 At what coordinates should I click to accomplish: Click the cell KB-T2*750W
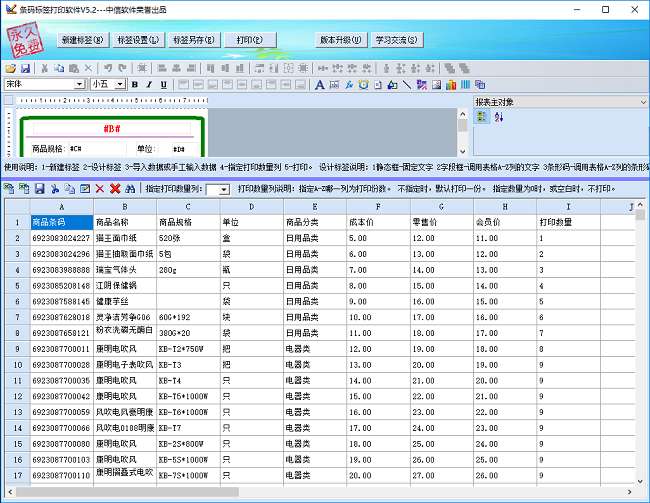click(x=188, y=349)
